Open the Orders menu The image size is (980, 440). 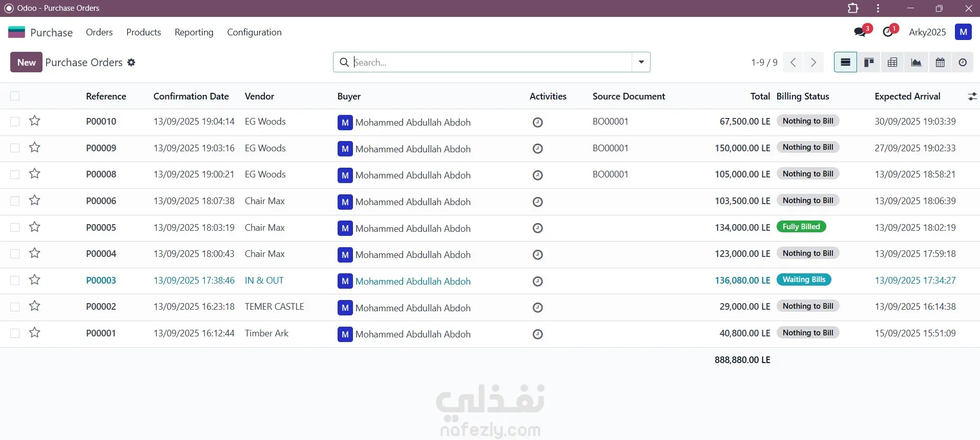99,32
